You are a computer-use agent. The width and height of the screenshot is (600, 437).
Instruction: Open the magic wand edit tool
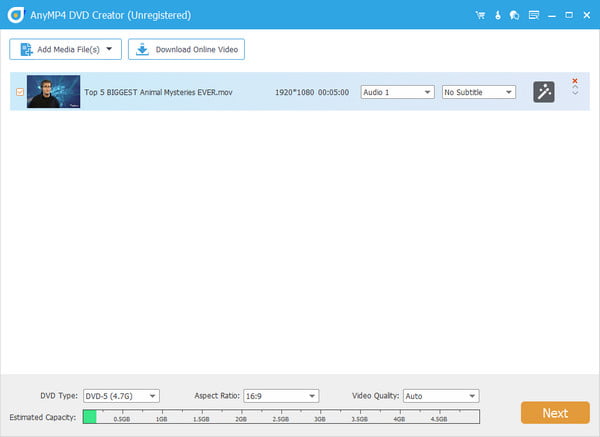click(543, 92)
